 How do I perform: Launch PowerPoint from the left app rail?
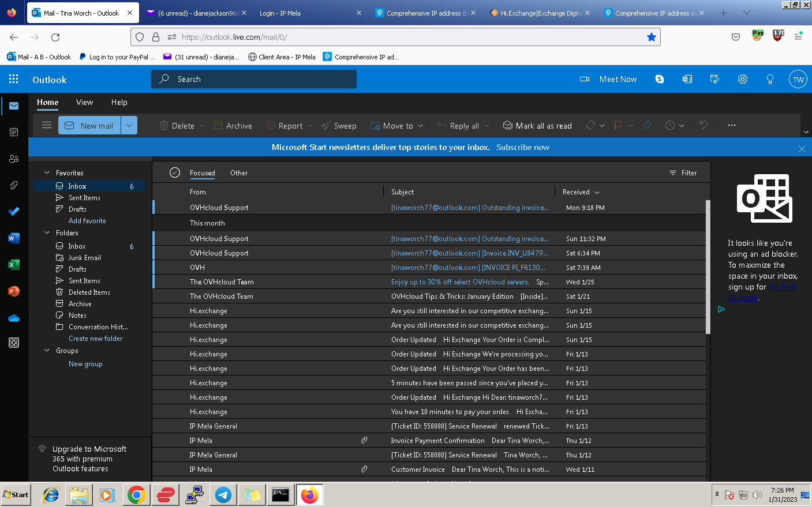(14, 291)
